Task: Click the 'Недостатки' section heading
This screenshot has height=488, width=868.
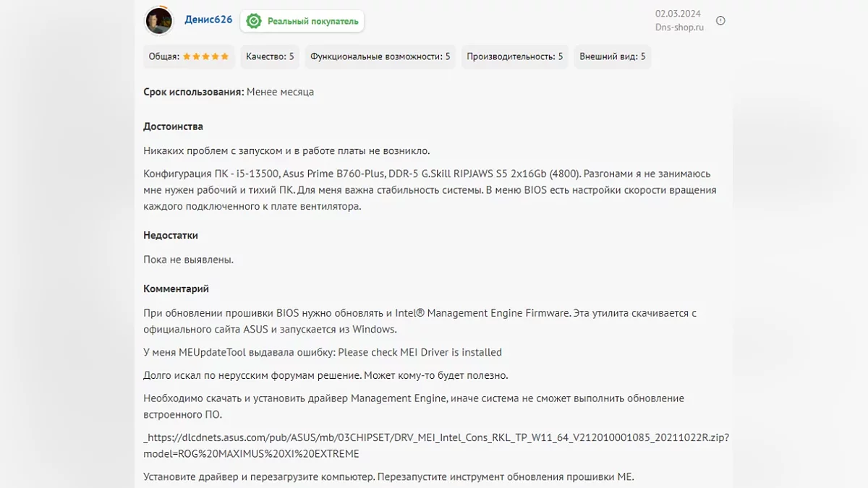Action: 171,235
